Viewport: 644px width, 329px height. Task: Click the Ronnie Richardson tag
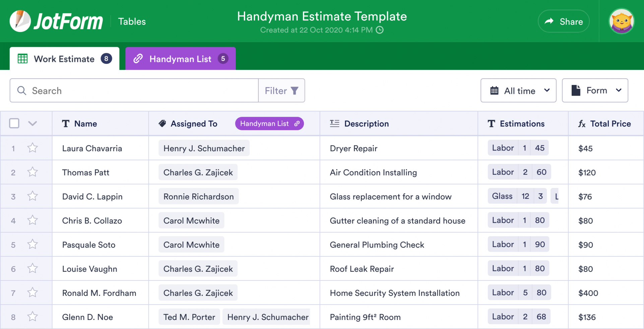point(199,196)
